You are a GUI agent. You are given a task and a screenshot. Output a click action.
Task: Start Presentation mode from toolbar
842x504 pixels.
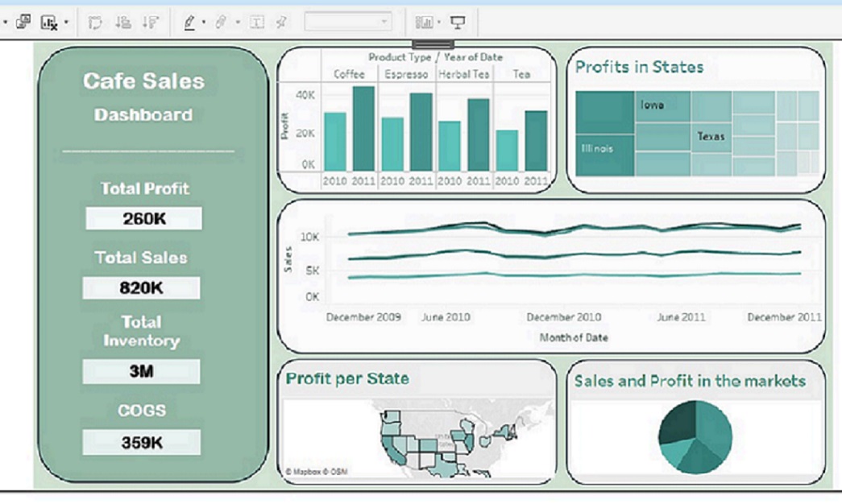(458, 23)
